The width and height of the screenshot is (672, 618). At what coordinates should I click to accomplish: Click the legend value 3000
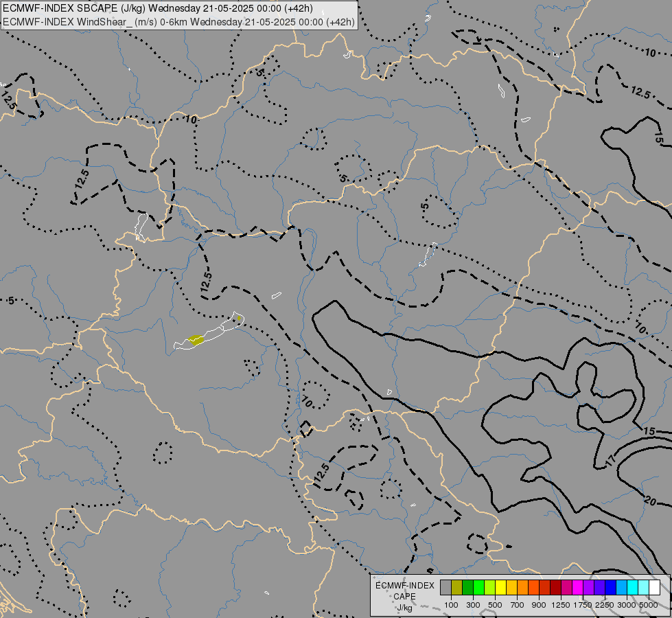pos(627,605)
